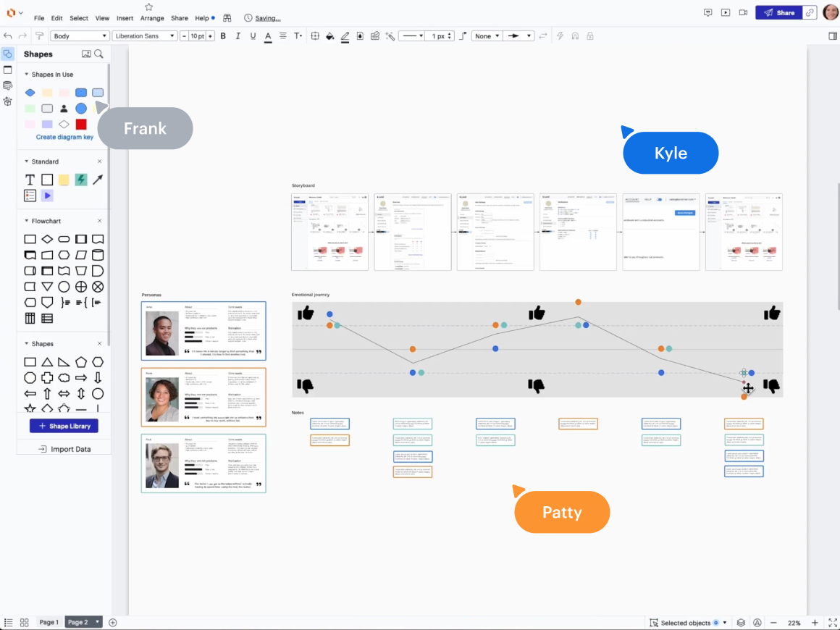Copy share link with chain icon
The image size is (840, 630).
tap(810, 12)
